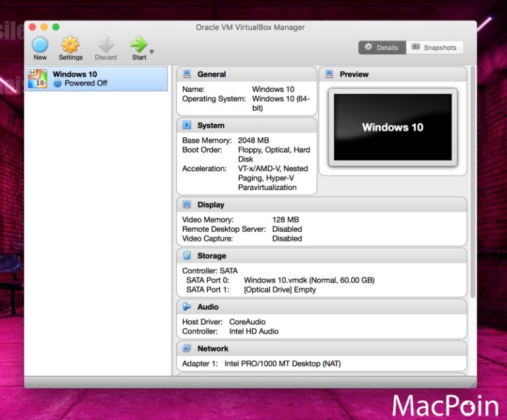This screenshot has width=507, height=420.
Task: Click the Audio speaker icon
Action: pyautogui.click(x=187, y=307)
